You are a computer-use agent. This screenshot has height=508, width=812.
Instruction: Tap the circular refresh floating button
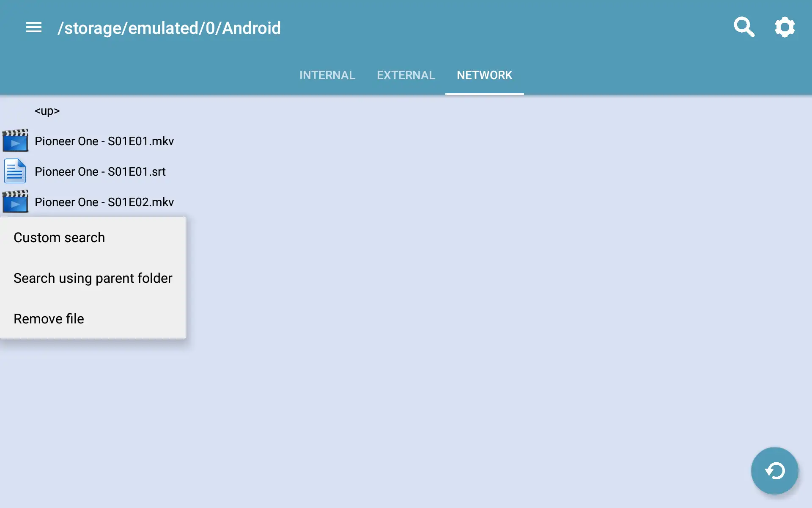point(774,471)
